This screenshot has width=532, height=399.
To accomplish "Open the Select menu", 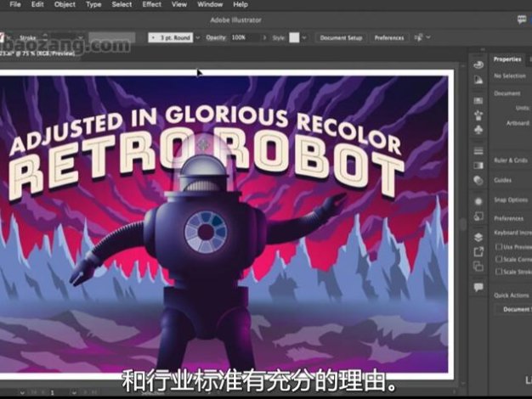I will pos(122,4).
